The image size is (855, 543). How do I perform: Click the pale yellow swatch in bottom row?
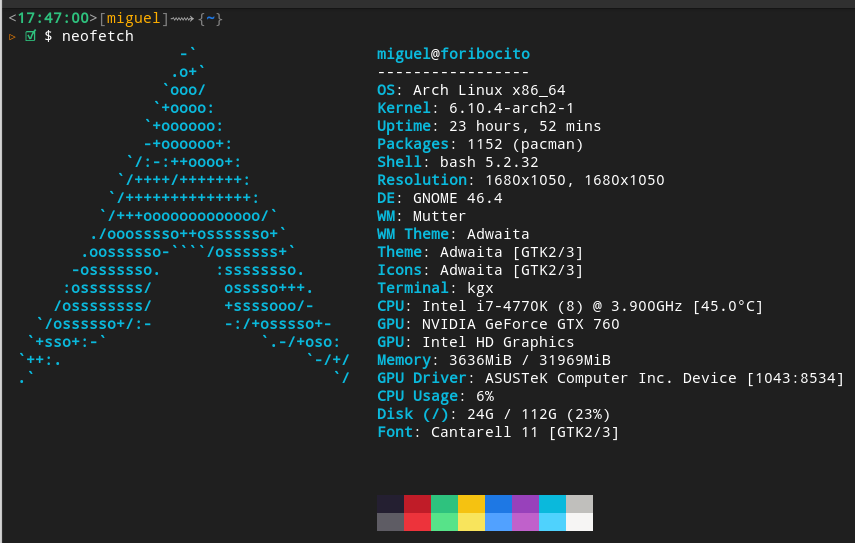[471, 522]
